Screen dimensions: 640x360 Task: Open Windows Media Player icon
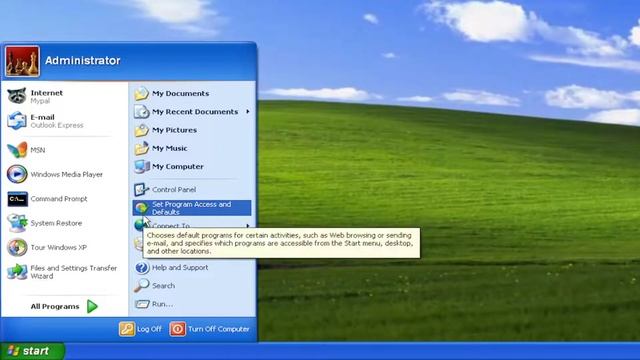(x=17, y=174)
